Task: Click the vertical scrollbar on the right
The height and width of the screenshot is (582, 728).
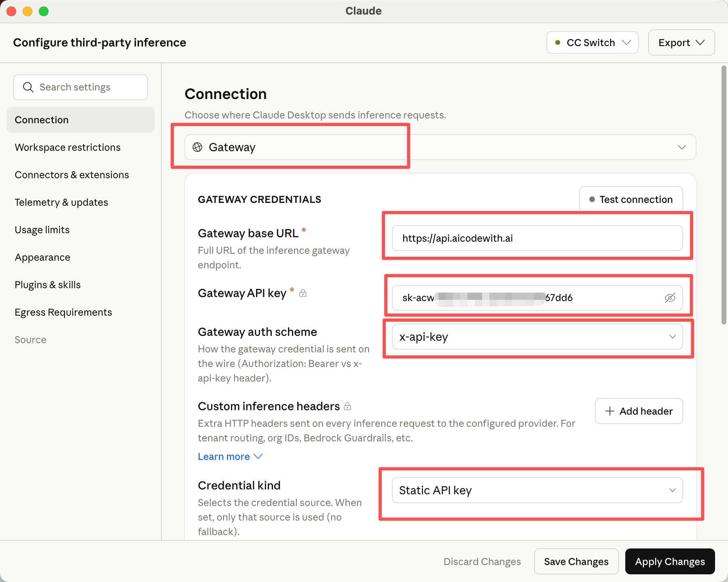Action: 724,195
